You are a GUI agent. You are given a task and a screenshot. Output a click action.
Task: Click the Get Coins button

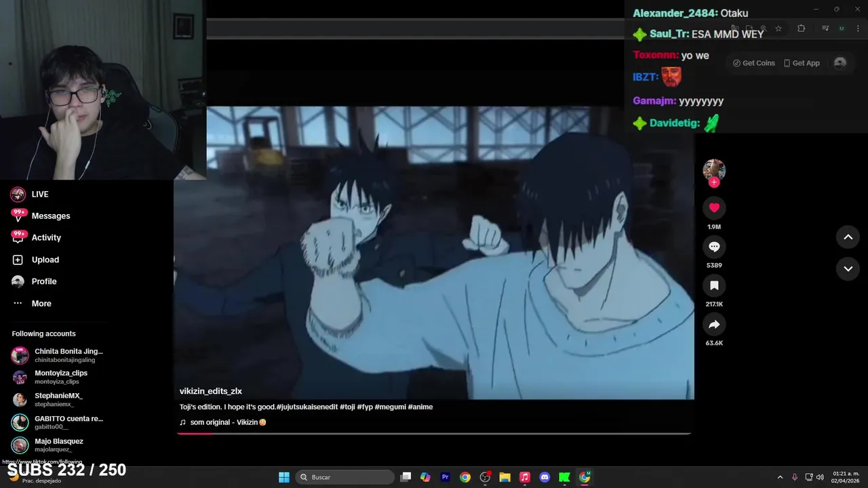(x=753, y=63)
